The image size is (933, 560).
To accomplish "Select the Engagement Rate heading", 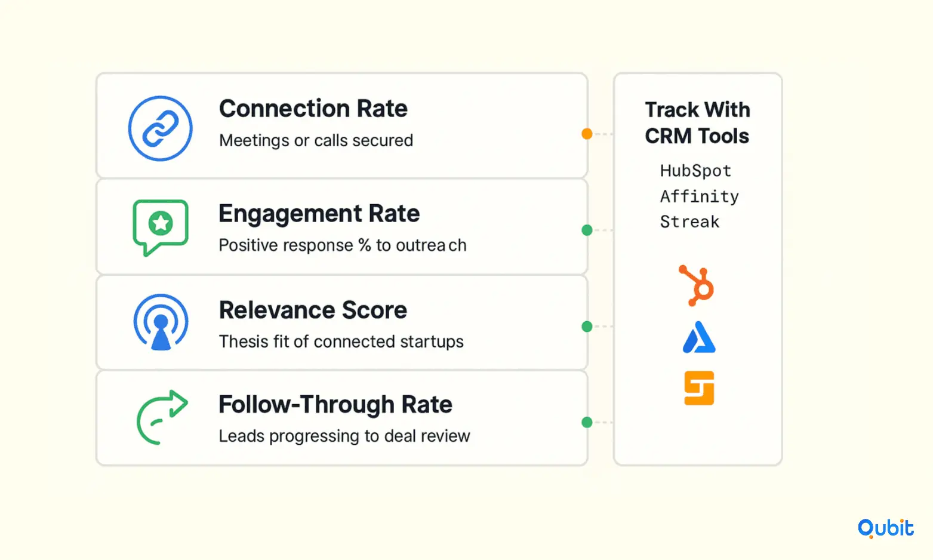I will point(319,214).
